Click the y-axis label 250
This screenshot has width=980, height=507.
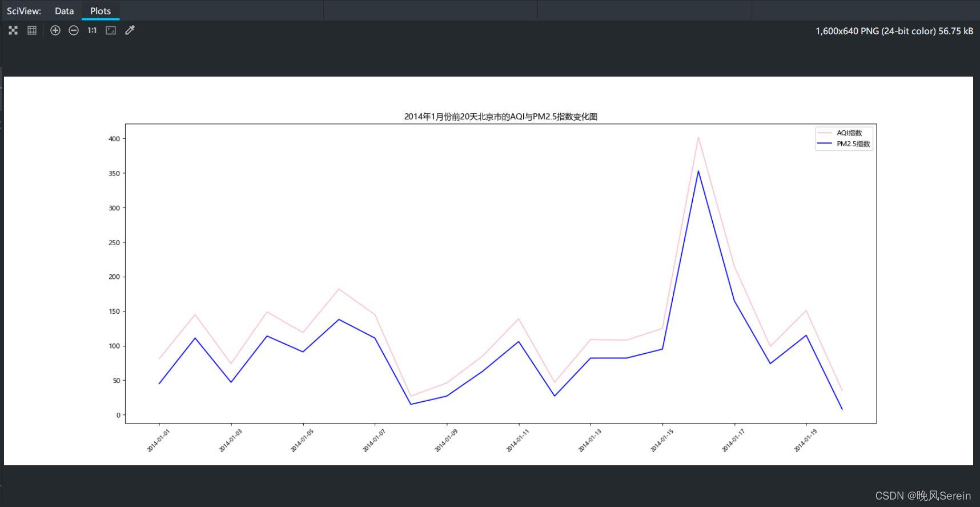coord(114,242)
